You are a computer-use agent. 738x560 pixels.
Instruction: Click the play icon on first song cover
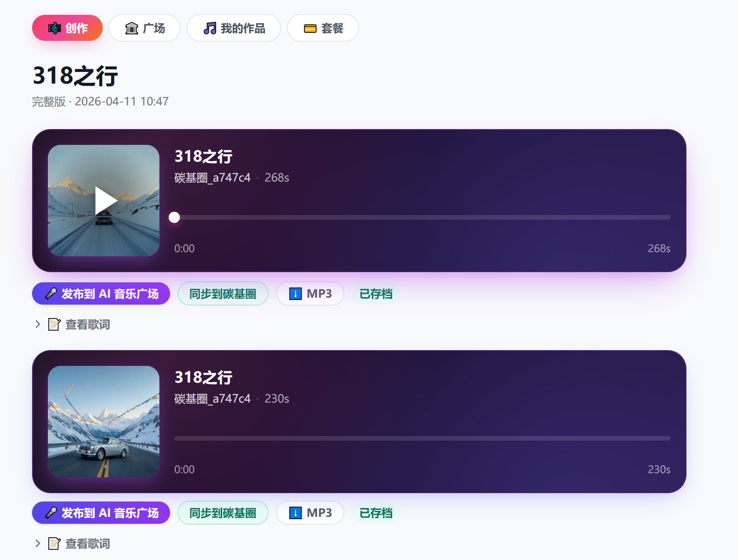[x=105, y=201]
